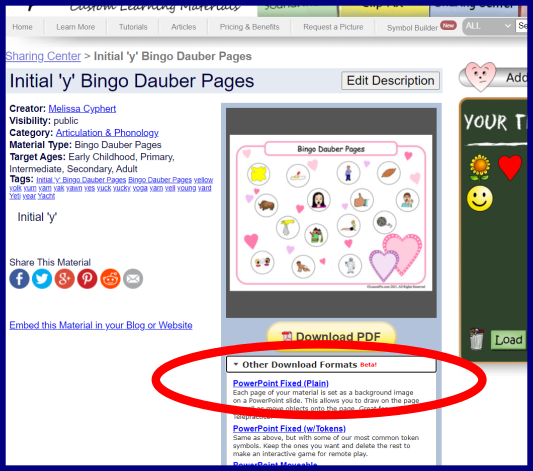Collapse Other Download Formats section
Viewport: 533px width, 471px height.
(331, 365)
